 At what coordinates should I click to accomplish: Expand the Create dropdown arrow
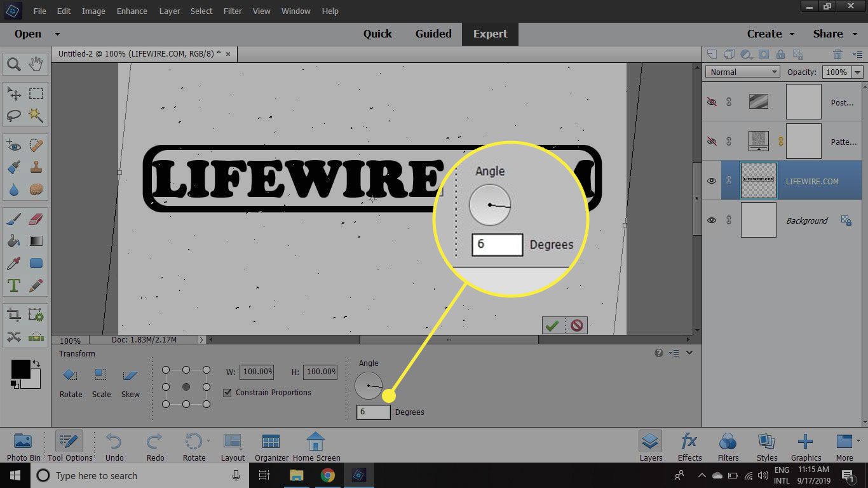pos(792,34)
